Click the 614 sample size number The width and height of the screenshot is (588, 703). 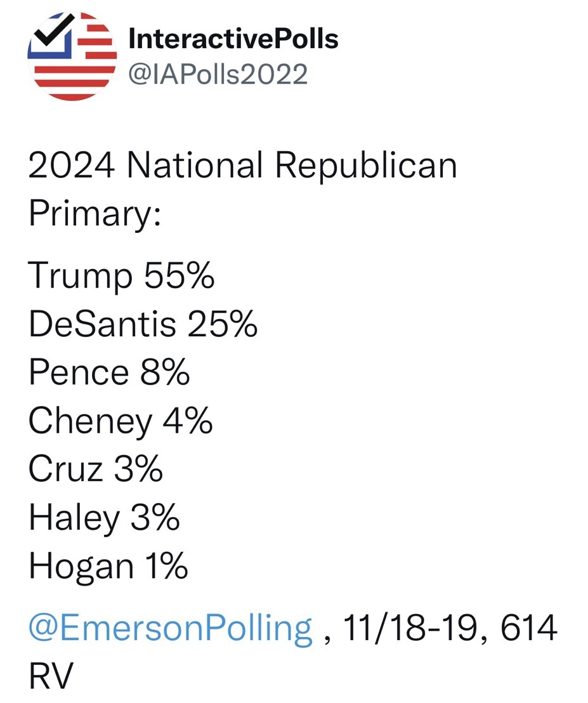click(529, 627)
